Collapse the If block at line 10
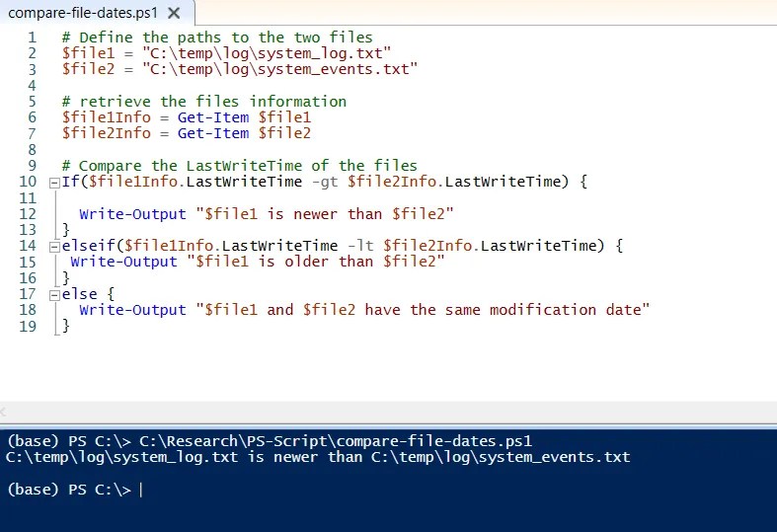 (54, 183)
